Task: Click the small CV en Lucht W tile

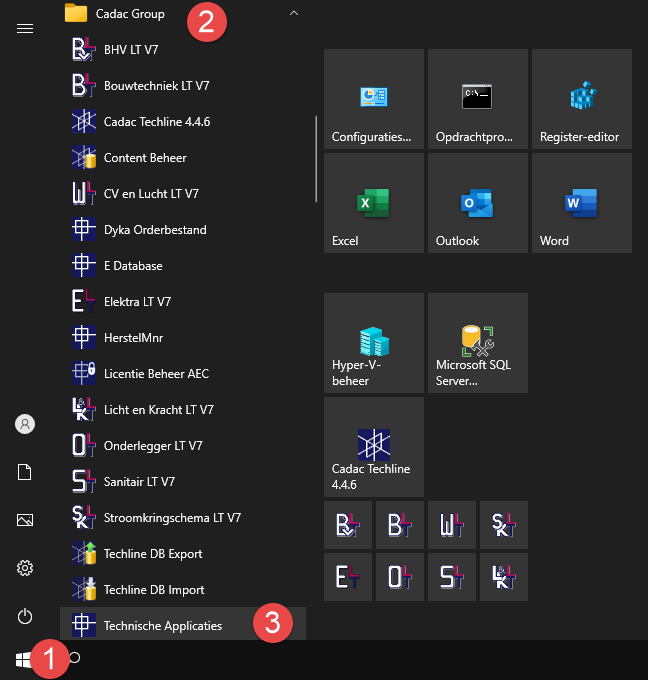Action: (452, 525)
